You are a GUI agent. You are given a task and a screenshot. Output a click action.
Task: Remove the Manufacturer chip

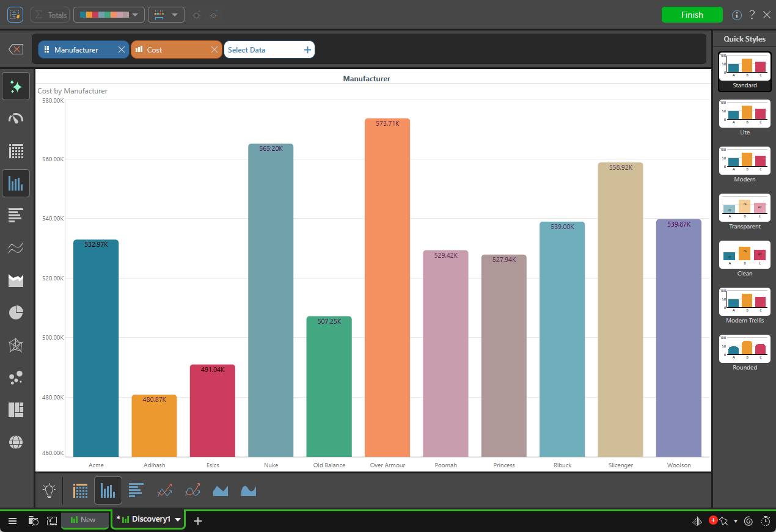click(122, 49)
